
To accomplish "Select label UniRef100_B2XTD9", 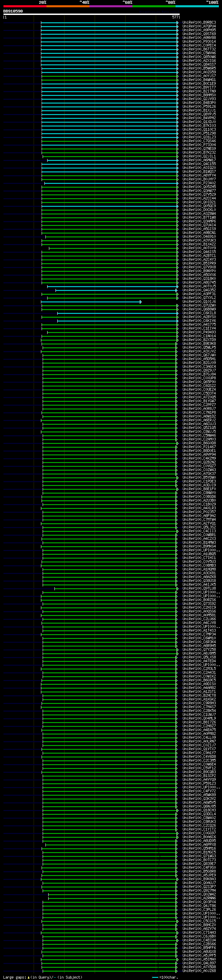I will point(199,340).
